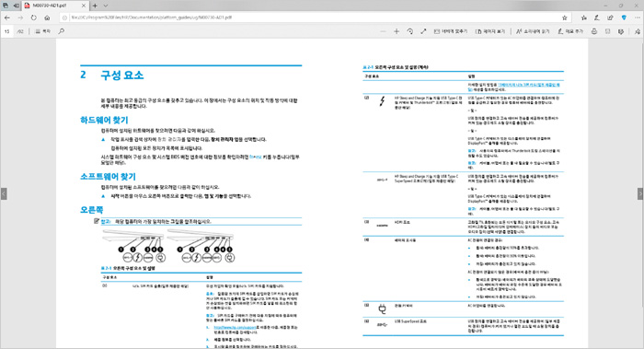
Task: Zoom in on the PDF
Action: pos(397,31)
